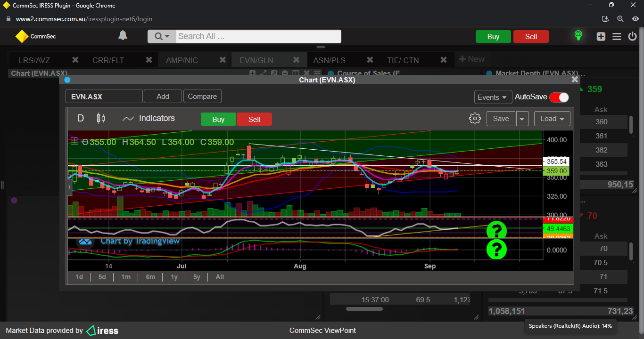Click the notifications bell icon
The height and width of the screenshot is (339, 644).
pyautogui.click(x=123, y=36)
